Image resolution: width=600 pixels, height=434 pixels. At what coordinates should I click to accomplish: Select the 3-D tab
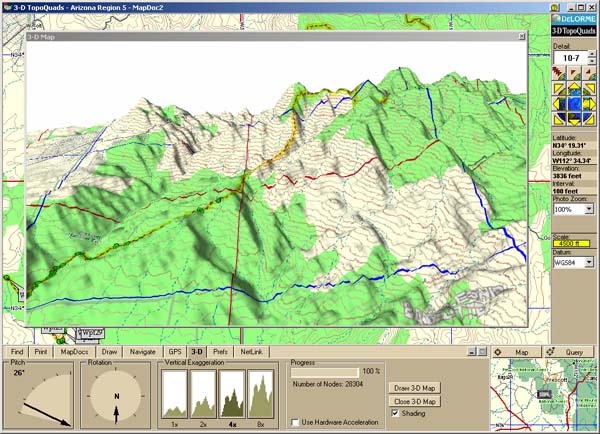point(197,352)
